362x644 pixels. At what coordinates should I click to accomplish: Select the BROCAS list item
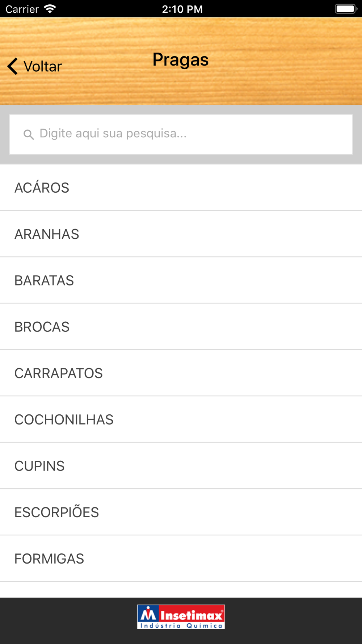(181, 327)
